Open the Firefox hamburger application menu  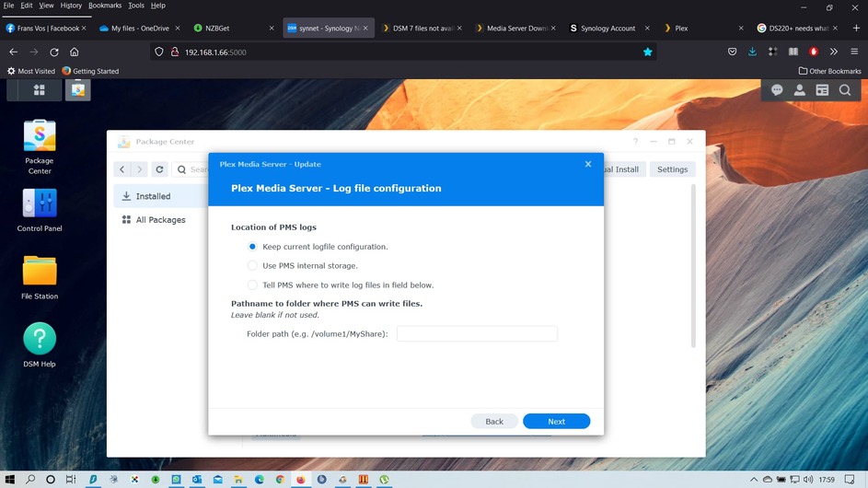click(854, 52)
